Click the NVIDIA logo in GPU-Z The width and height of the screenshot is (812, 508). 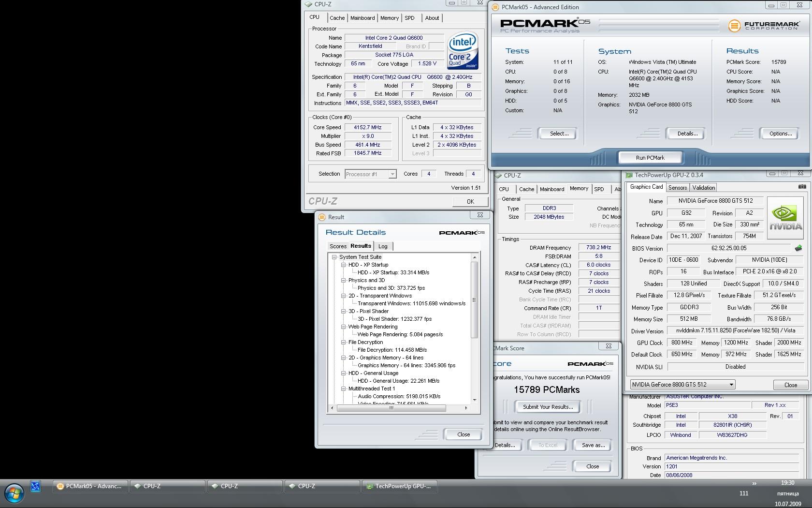tap(785, 218)
